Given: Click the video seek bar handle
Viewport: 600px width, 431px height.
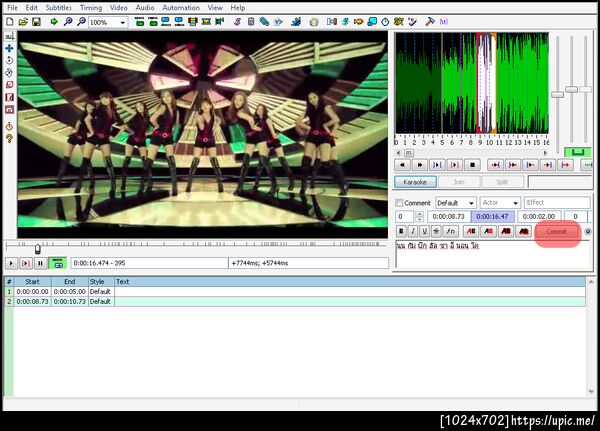Looking at the screenshot, I should coord(38,249).
